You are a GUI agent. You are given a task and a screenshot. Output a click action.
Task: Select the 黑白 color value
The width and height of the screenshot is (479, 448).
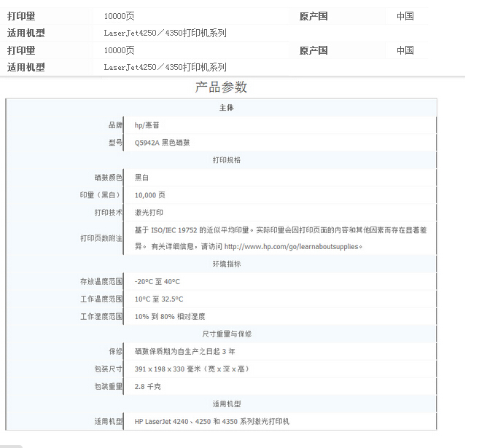click(x=141, y=178)
